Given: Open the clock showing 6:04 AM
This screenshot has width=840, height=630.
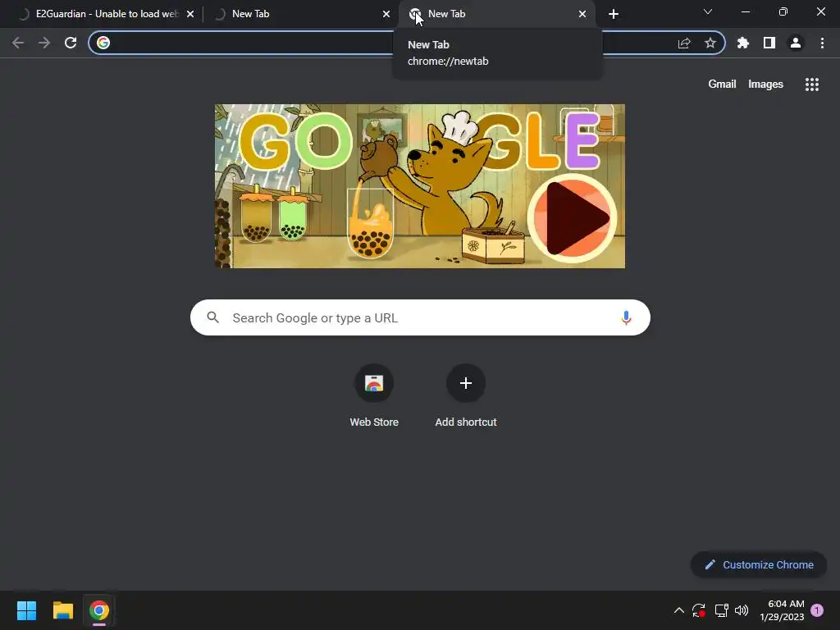Looking at the screenshot, I should (x=782, y=610).
